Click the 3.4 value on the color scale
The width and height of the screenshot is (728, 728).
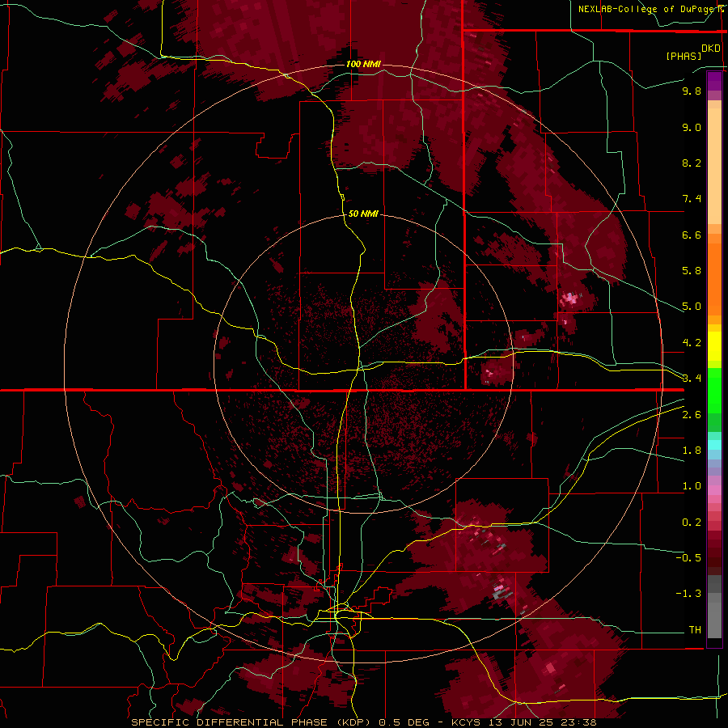pos(692,379)
